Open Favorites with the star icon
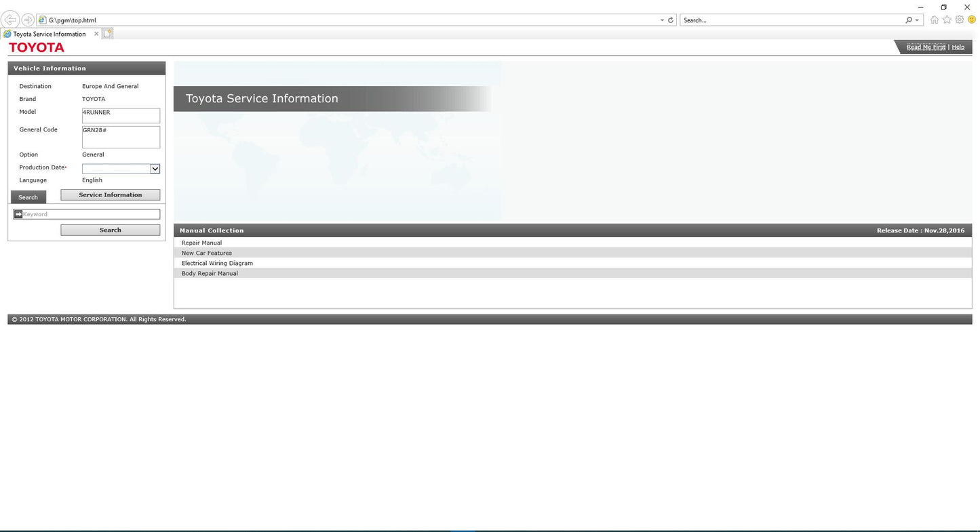This screenshot has height=532, width=980. tap(947, 20)
